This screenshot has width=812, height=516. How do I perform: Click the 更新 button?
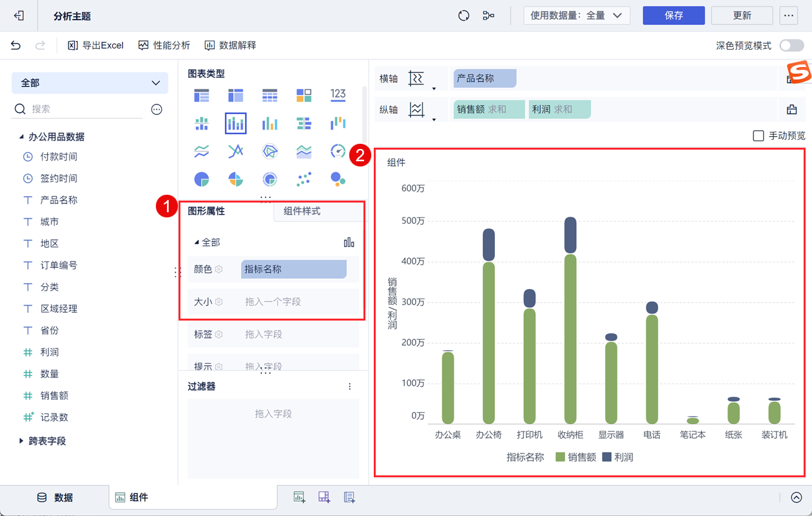tap(742, 15)
